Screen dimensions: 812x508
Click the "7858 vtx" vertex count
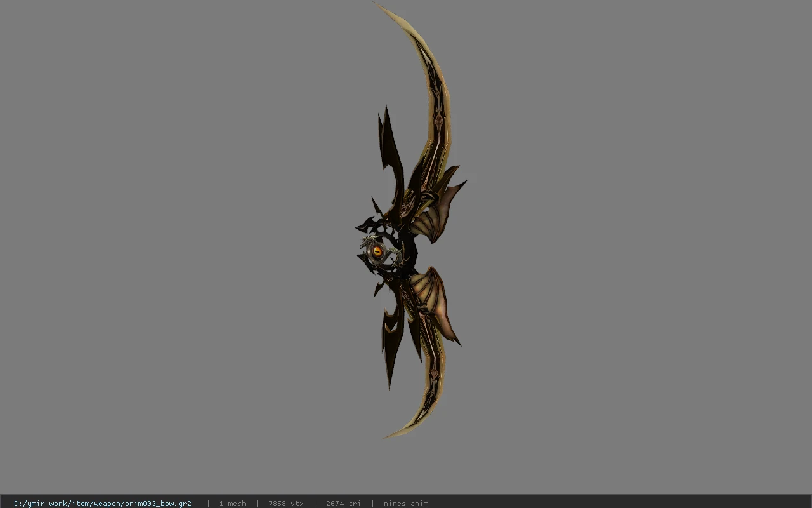[286, 504]
